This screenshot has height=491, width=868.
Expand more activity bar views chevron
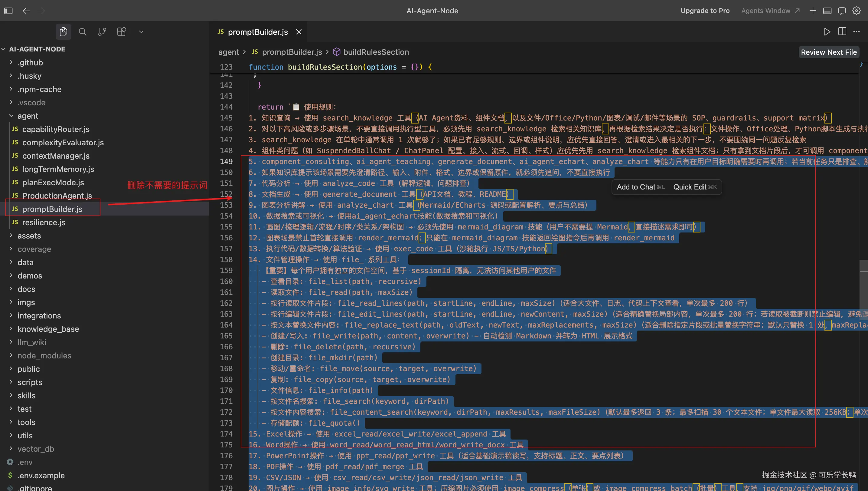click(141, 32)
